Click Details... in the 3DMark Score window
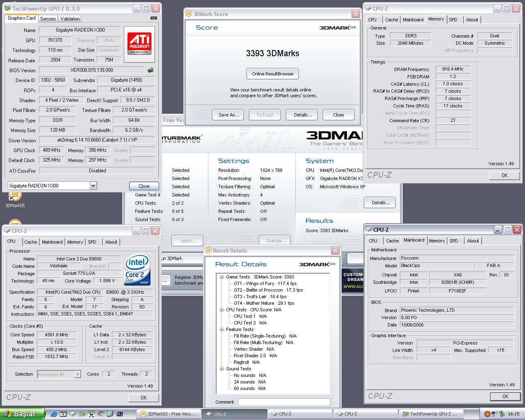525x420 pixels. click(303, 115)
